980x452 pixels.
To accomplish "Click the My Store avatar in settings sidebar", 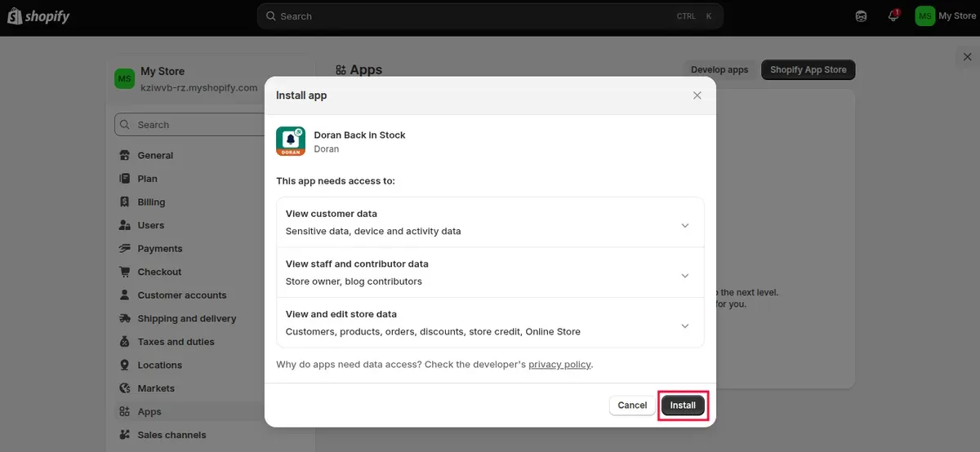I will [x=125, y=78].
